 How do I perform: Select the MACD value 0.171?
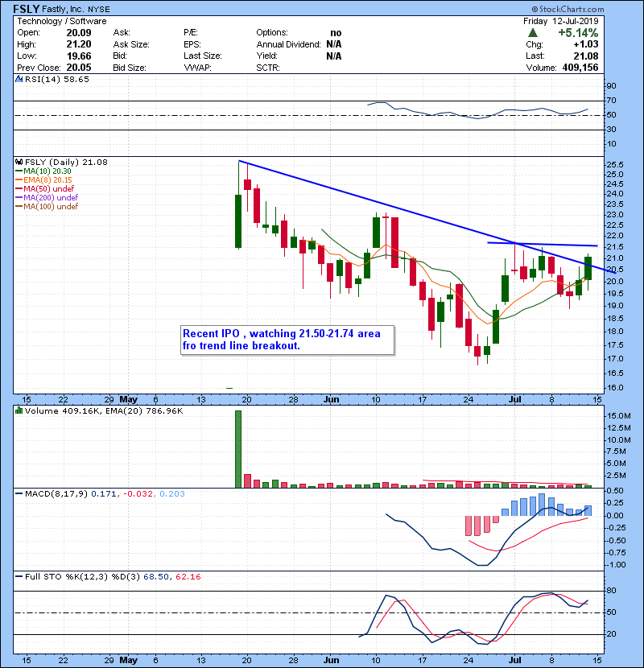pos(103,494)
